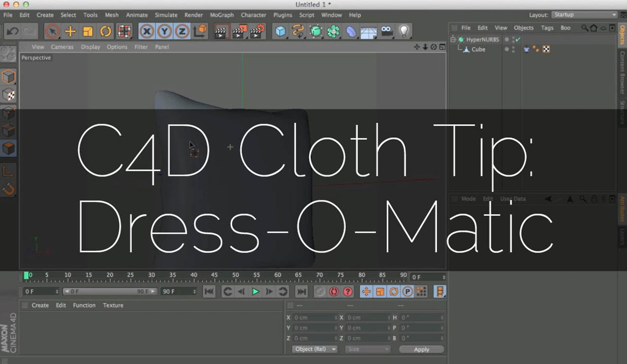
Task: Toggle HyperNURBS visibility dot
Action: tap(507, 39)
